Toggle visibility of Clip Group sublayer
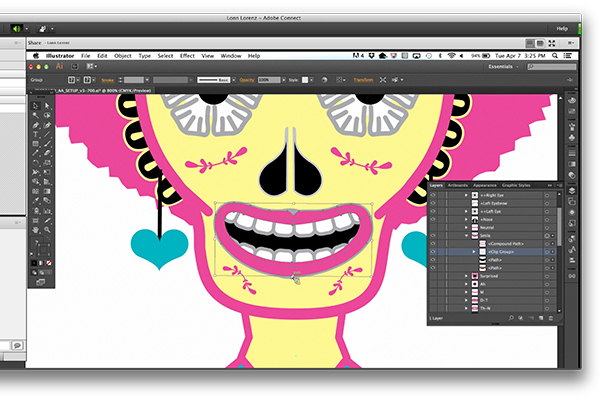The image size is (600, 400). (434, 252)
